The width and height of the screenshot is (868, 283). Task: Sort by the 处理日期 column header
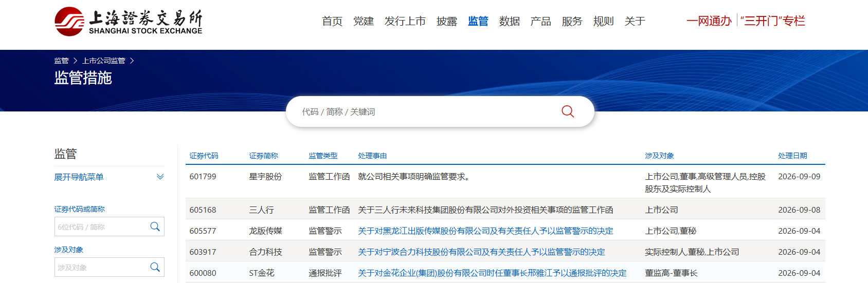792,156
